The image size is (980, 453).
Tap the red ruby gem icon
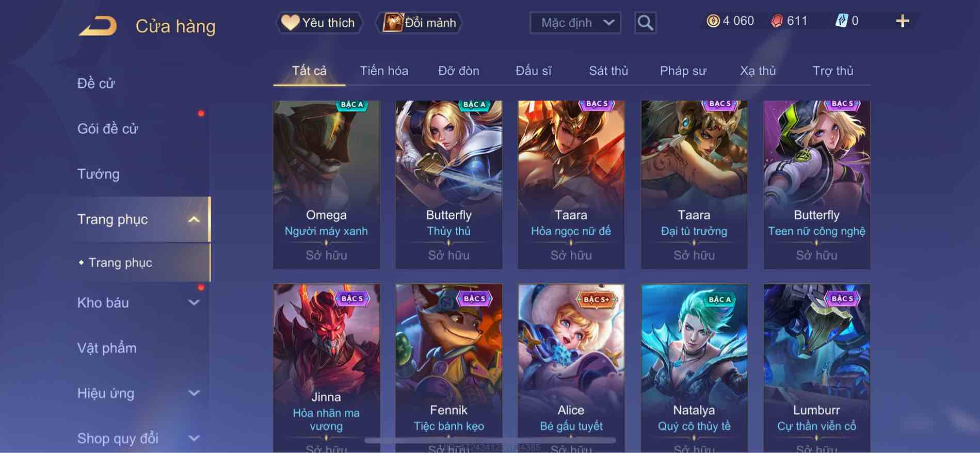[x=777, y=21]
